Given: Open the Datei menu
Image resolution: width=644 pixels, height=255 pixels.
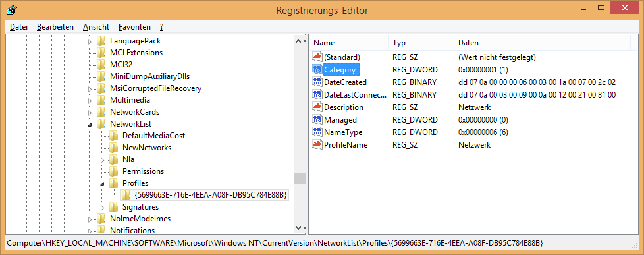Looking at the screenshot, I should [18, 27].
